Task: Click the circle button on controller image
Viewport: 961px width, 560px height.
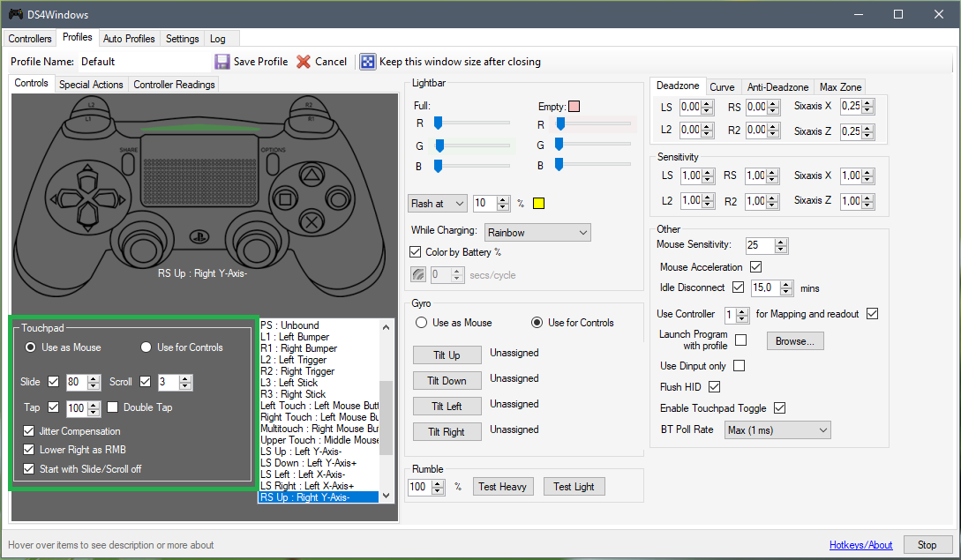Action: 338,199
